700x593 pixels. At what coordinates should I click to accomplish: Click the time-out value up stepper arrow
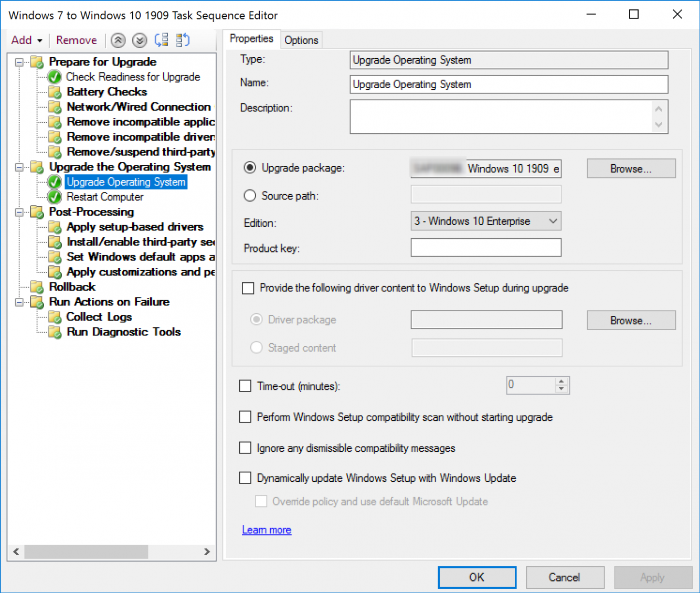[x=562, y=381]
